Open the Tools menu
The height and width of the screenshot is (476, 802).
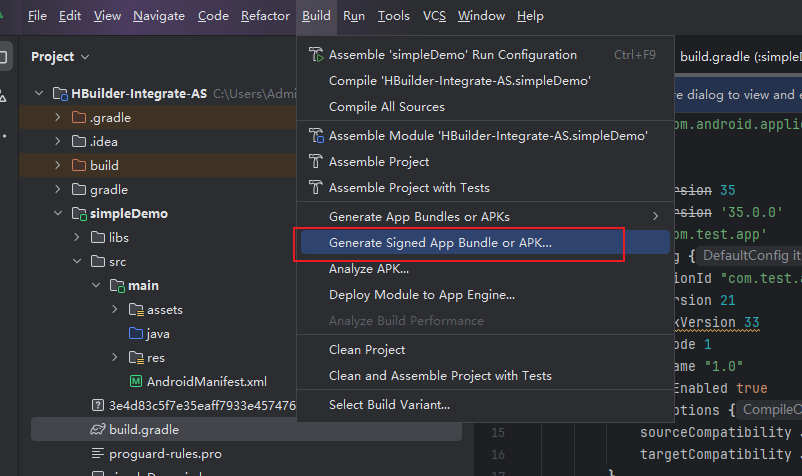[x=393, y=16]
